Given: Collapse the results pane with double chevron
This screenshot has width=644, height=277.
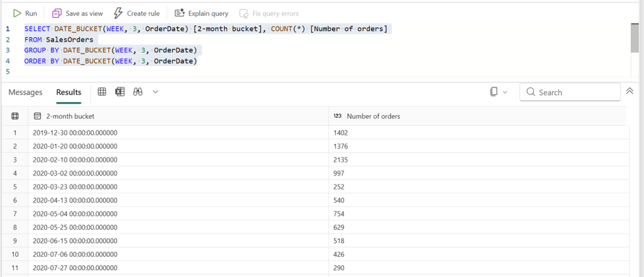Looking at the screenshot, I should pyautogui.click(x=630, y=91).
